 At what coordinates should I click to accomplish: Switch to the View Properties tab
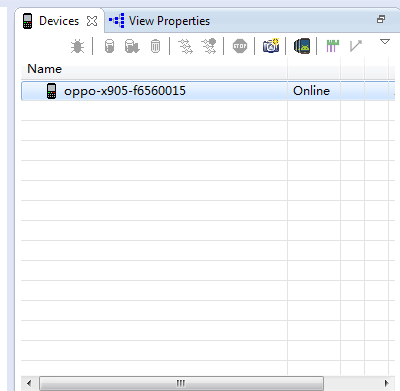tap(159, 21)
